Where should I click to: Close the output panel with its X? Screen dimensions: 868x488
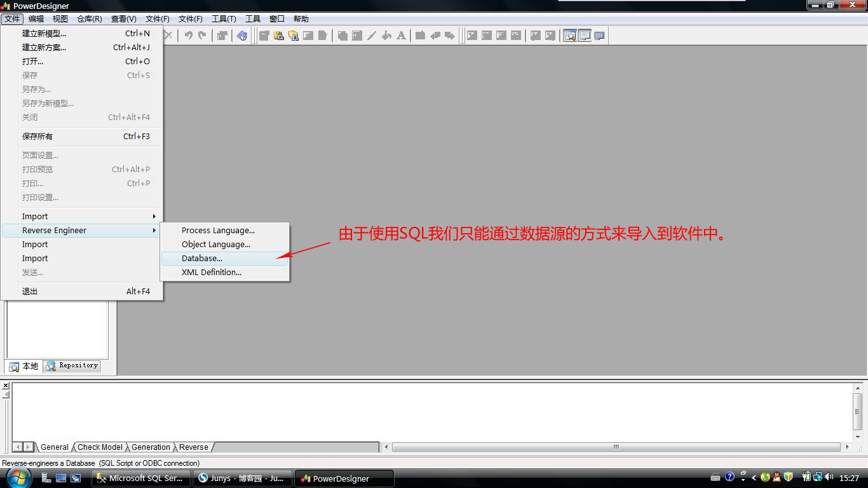(6, 386)
